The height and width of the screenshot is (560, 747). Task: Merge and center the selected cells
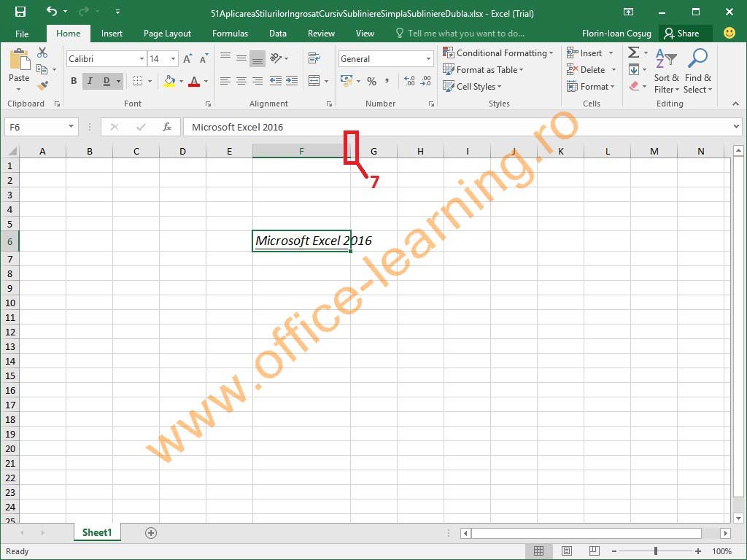314,81
